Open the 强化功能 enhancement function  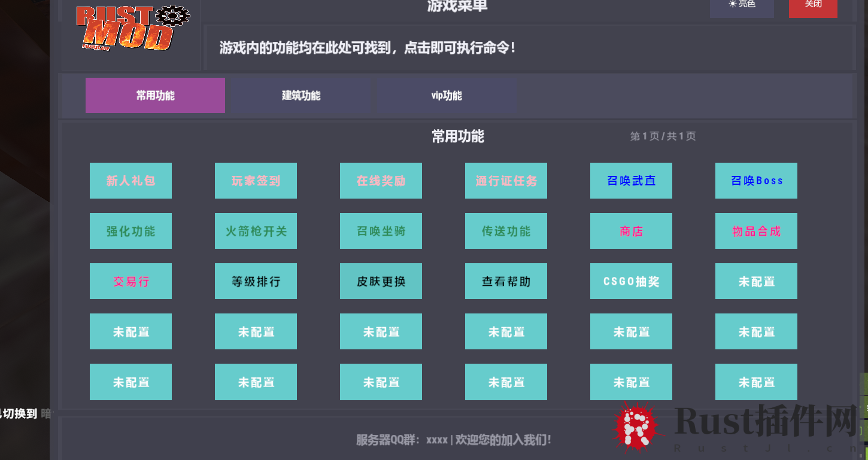click(x=130, y=231)
